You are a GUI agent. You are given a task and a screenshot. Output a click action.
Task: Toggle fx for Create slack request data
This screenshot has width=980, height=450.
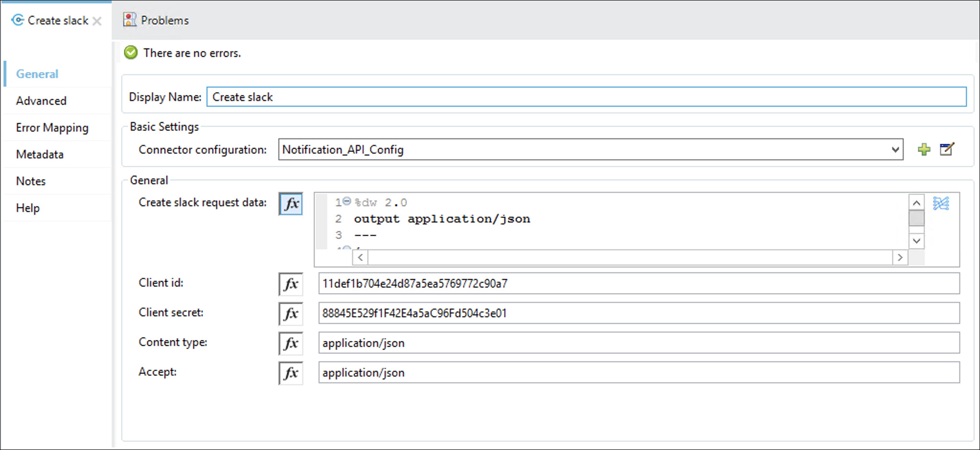tap(291, 204)
